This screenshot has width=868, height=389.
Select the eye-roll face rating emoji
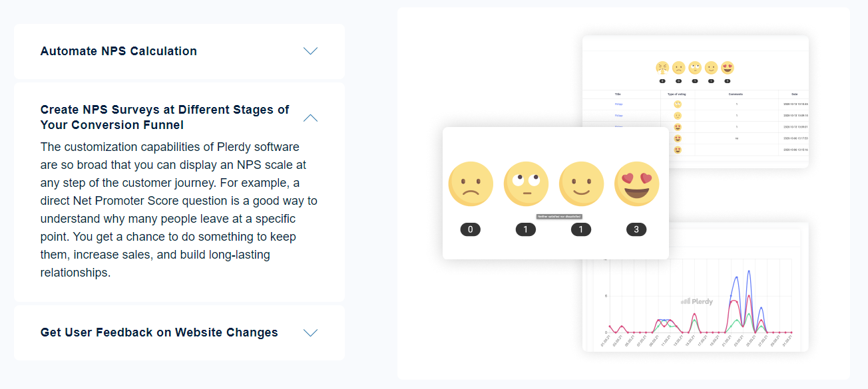coord(525,183)
